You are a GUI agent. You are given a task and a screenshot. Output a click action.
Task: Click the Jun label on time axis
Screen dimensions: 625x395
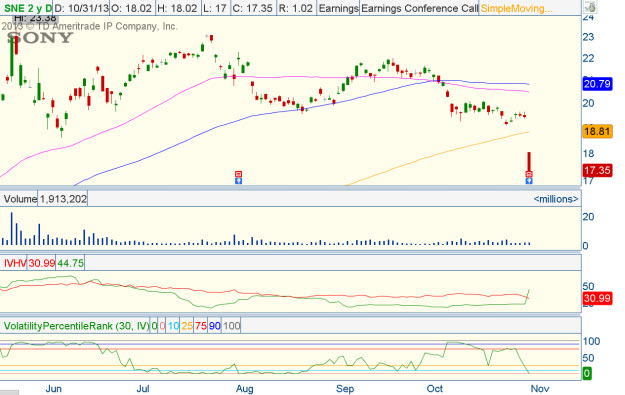click(x=53, y=388)
